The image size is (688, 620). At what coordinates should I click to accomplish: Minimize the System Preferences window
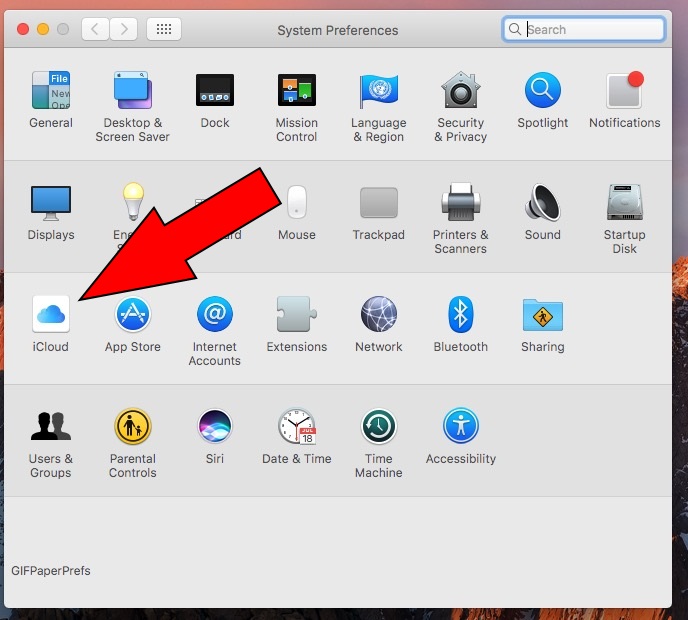(43, 29)
